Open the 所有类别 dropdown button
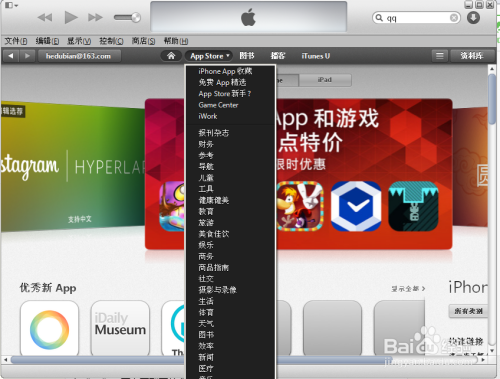 468,311
